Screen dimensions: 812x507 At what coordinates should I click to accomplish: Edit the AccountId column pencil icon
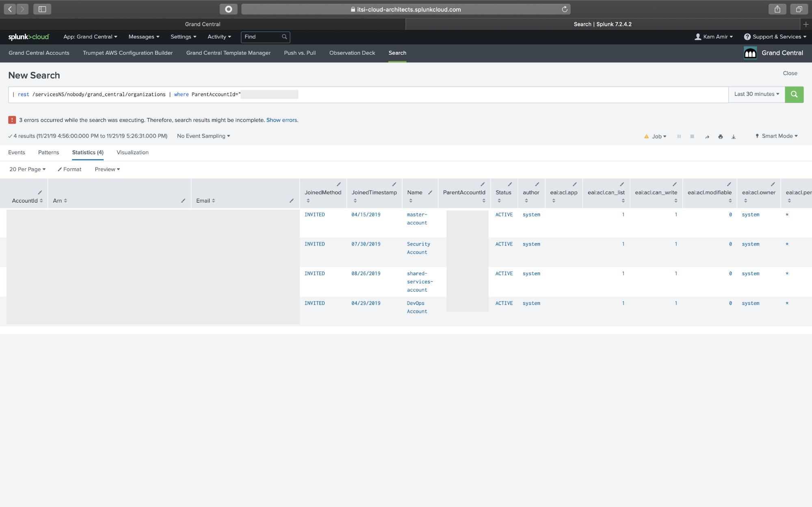pyautogui.click(x=40, y=192)
